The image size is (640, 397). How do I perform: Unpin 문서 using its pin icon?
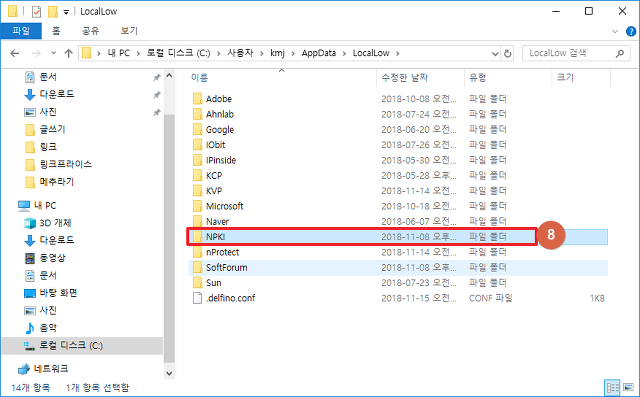pyautogui.click(x=156, y=77)
